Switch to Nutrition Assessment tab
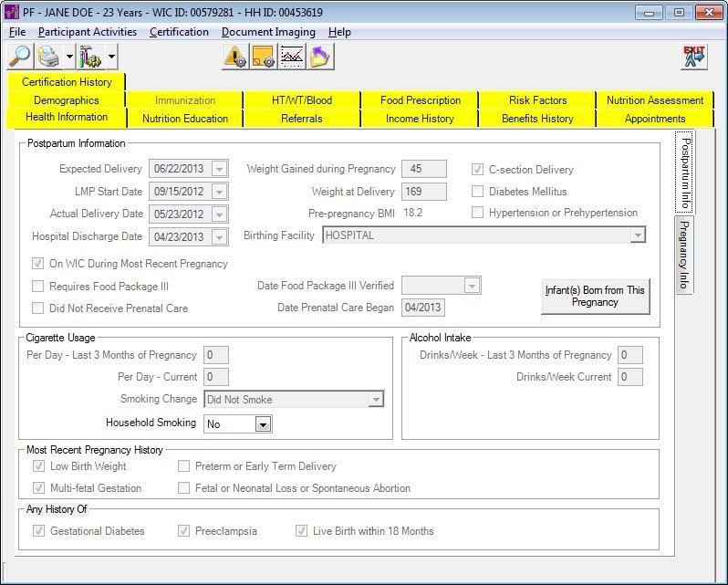This screenshot has width=728, height=585. [x=655, y=100]
